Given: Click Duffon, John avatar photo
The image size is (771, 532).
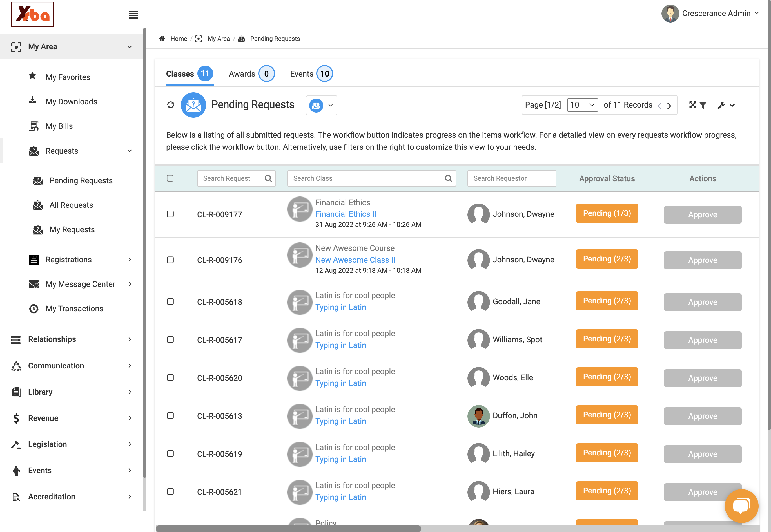Looking at the screenshot, I should tap(478, 416).
